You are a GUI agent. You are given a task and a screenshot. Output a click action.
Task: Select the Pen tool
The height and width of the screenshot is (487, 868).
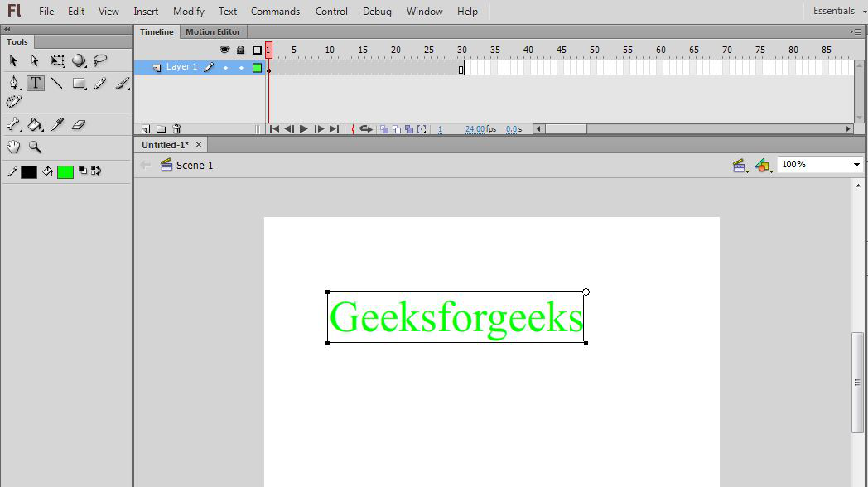pos(14,84)
